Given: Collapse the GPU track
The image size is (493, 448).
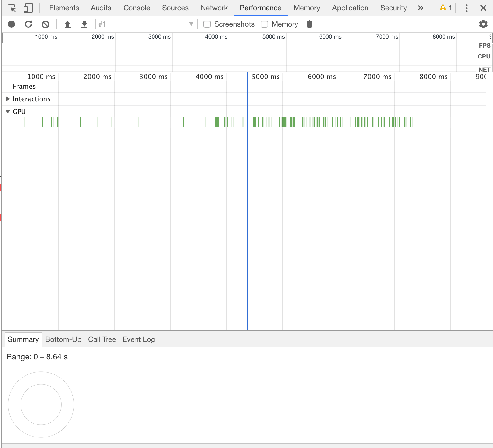Looking at the screenshot, I should [x=8, y=112].
